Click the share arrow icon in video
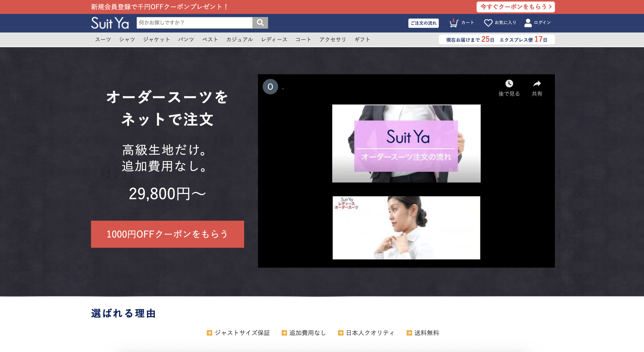 pyautogui.click(x=537, y=84)
